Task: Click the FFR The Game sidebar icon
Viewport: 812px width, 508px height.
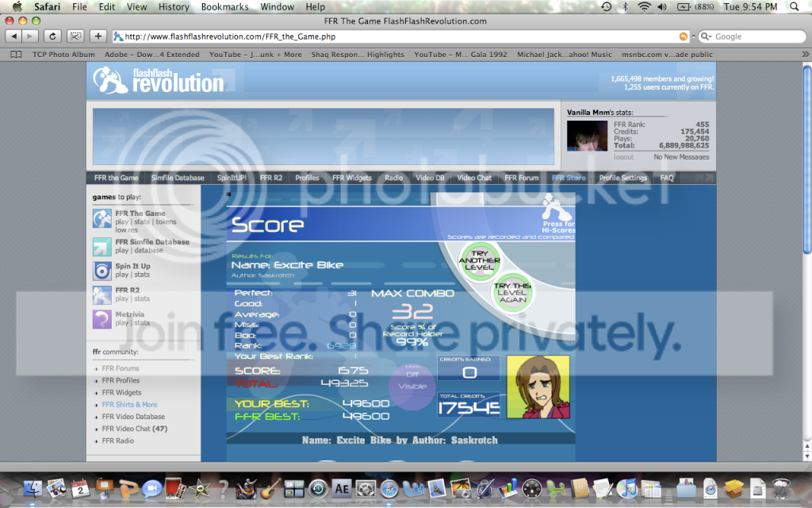Action: [102, 219]
